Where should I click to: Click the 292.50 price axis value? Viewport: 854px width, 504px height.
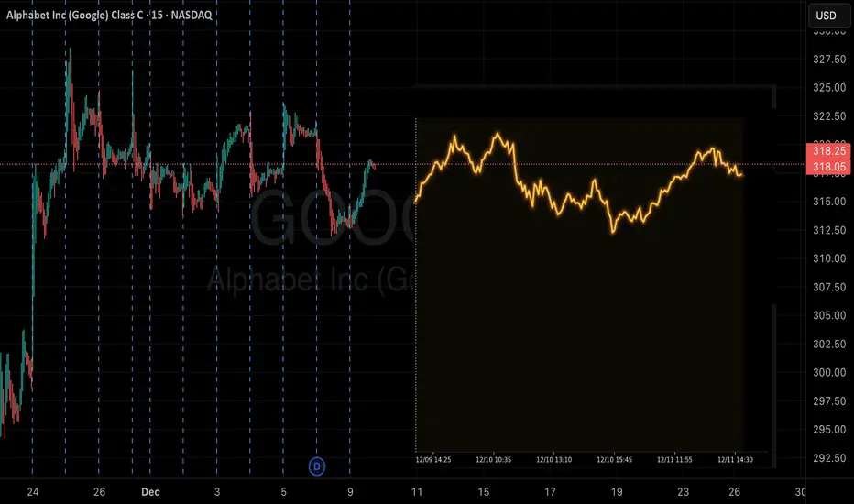point(829,457)
